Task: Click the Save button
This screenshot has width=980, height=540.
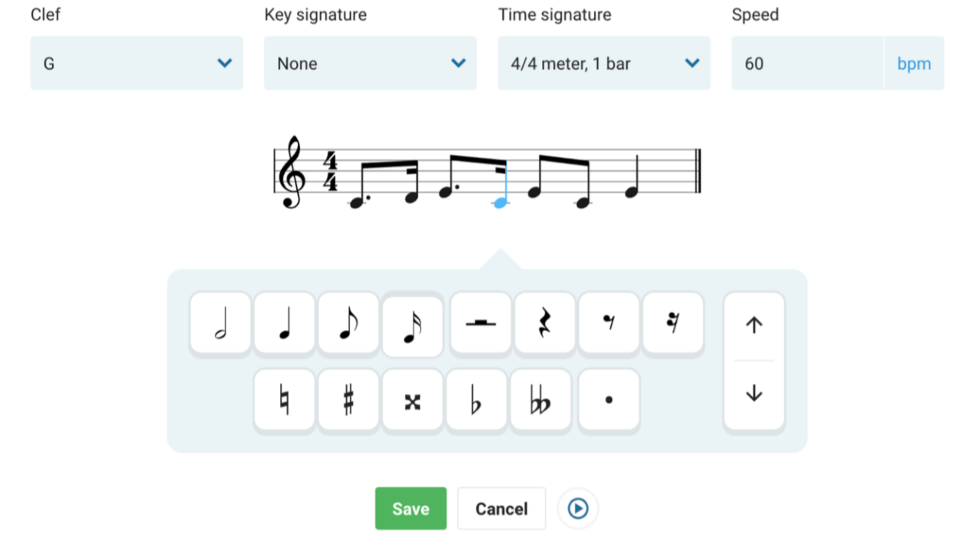Action: 411,509
